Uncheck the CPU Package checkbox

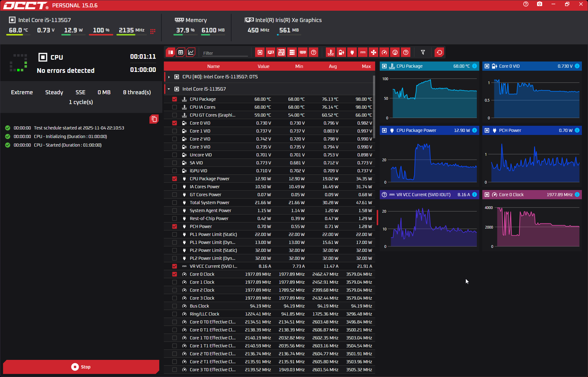[x=175, y=99]
